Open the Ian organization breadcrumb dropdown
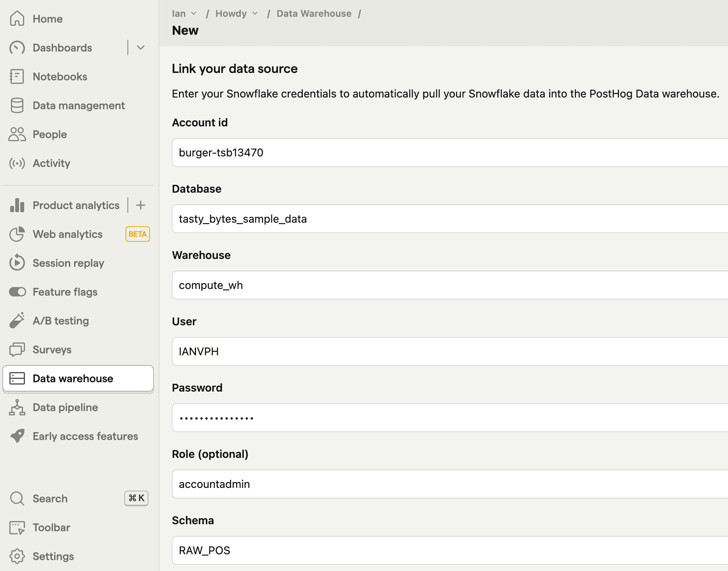 pos(184,14)
